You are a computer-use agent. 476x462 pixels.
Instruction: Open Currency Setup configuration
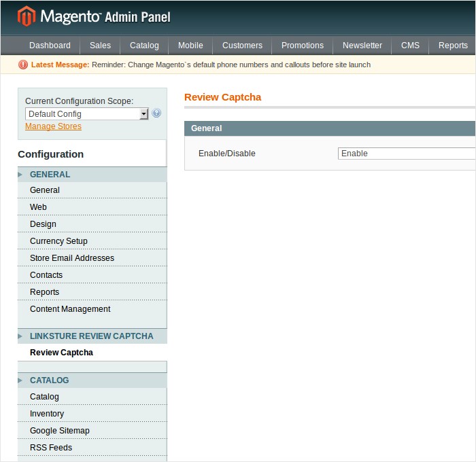[92, 241]
